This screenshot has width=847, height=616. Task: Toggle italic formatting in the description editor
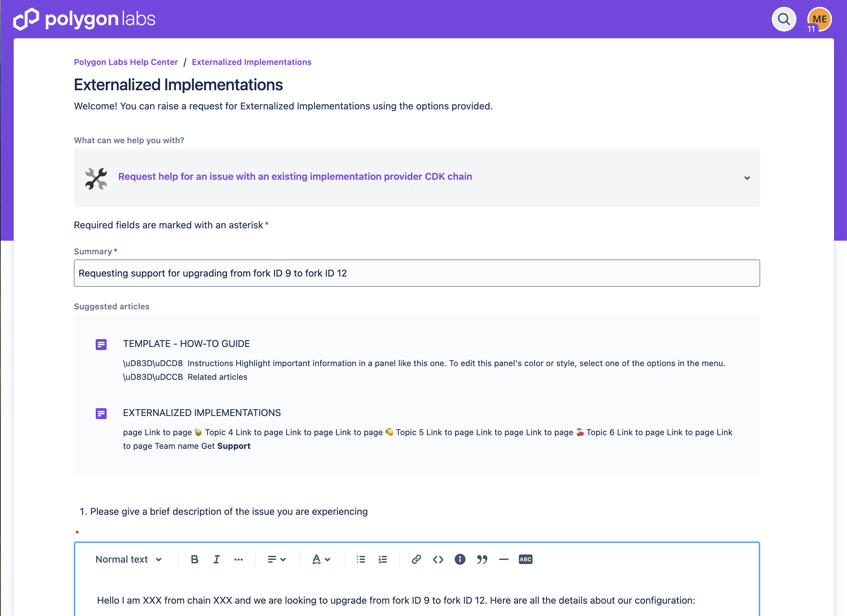point(217,559)
